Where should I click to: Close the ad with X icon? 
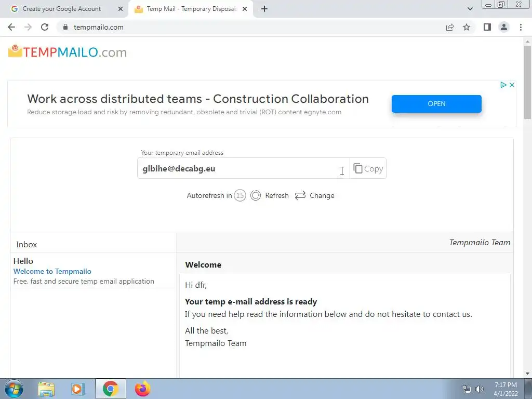point(512,85)
